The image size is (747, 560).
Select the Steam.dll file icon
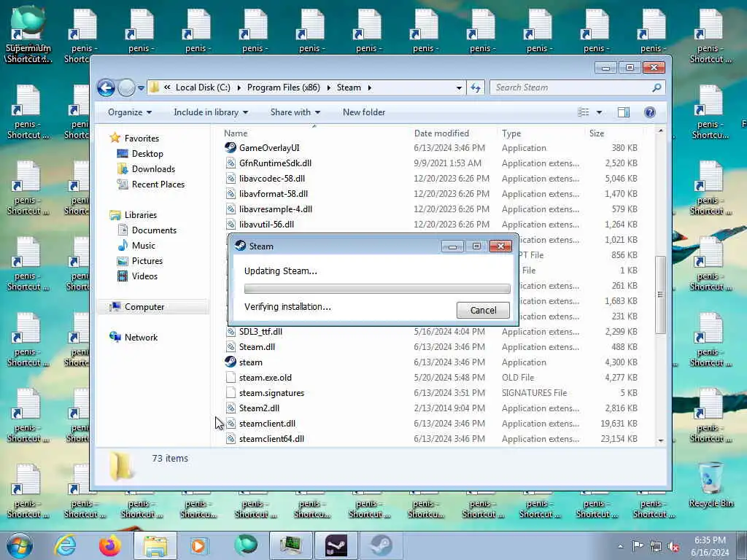click(231, 347)
